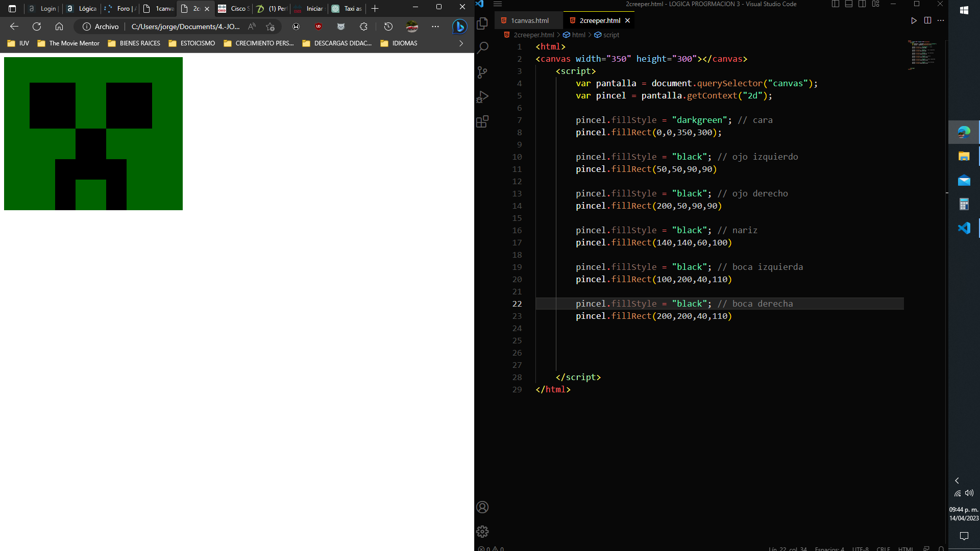Open the uBlock Origin extension icon

click(x=318, y=27)
